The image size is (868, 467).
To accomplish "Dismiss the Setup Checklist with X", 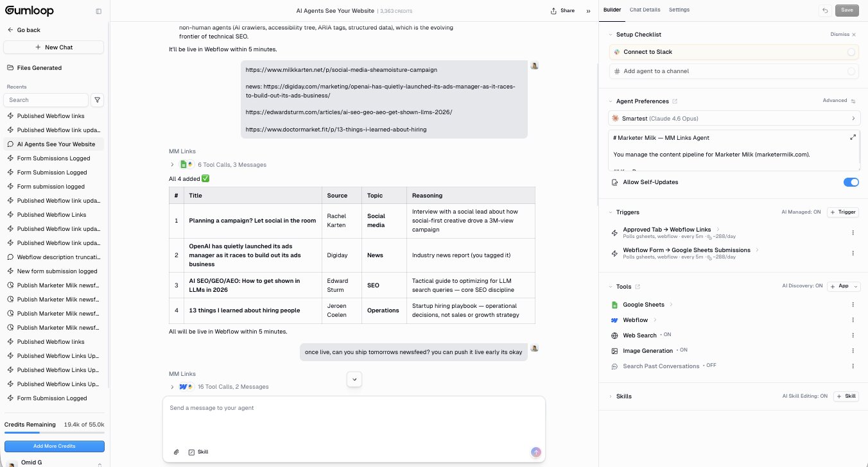I will pyautogui.click(x=854, y=35).
